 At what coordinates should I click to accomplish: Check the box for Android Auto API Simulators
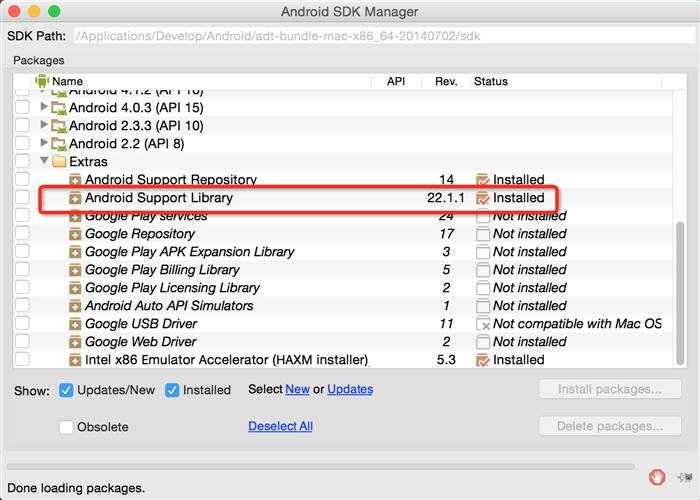(22, 305)
